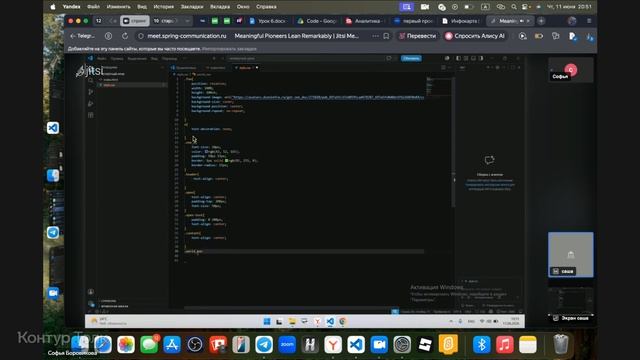Reload the page in Yandex Browser

tap(125, 36)
